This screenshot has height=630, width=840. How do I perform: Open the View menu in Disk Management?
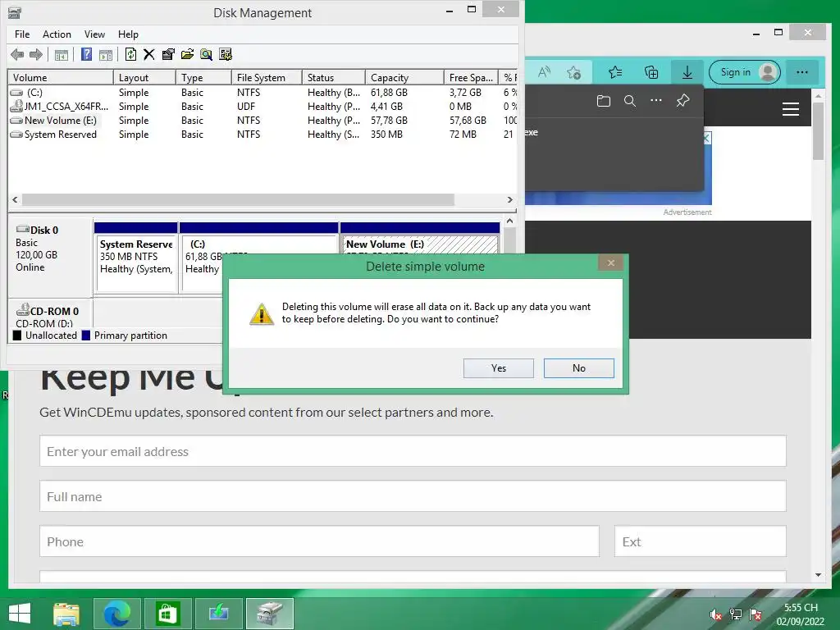coord(94,34)
